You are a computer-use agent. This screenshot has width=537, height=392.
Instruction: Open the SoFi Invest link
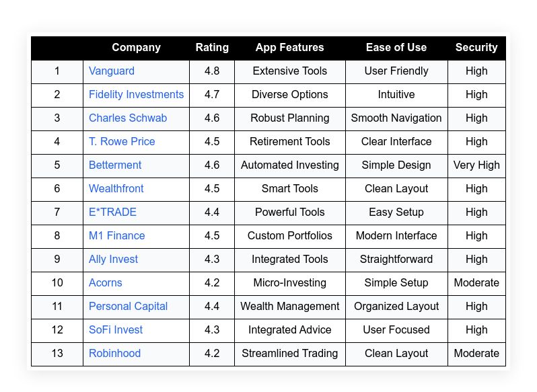pos(116,330)
